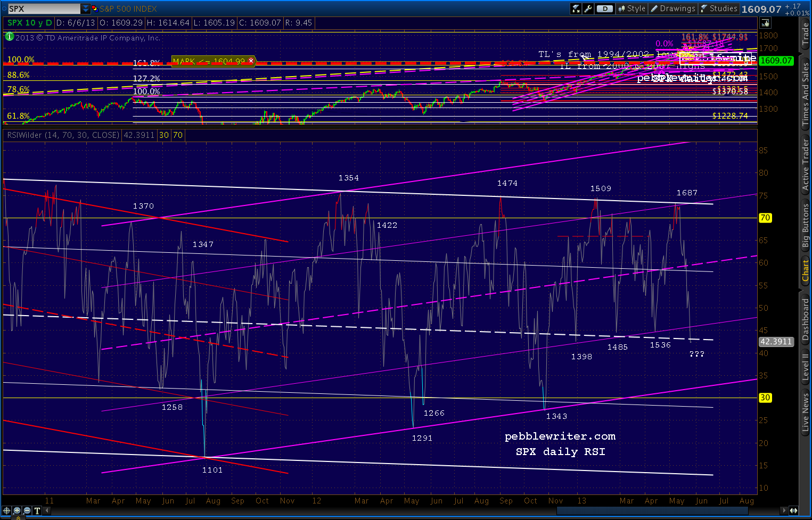Click the green 1609.07 price bubble on price axis
812x520 pixels.
tap(776, 61)
